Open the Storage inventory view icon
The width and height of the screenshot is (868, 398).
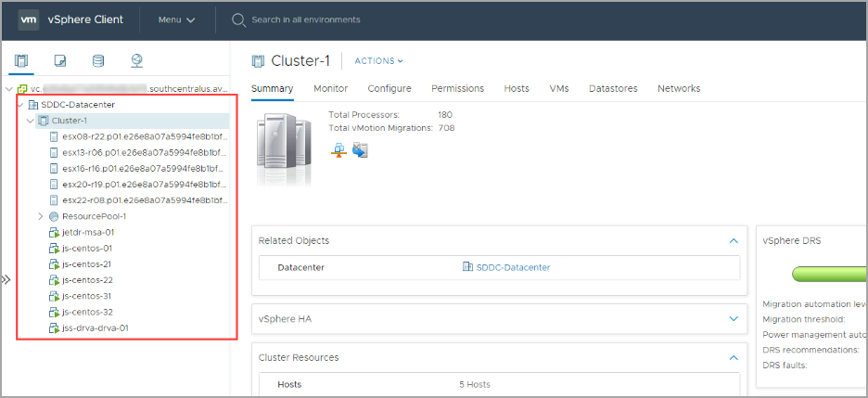point(98,61)
